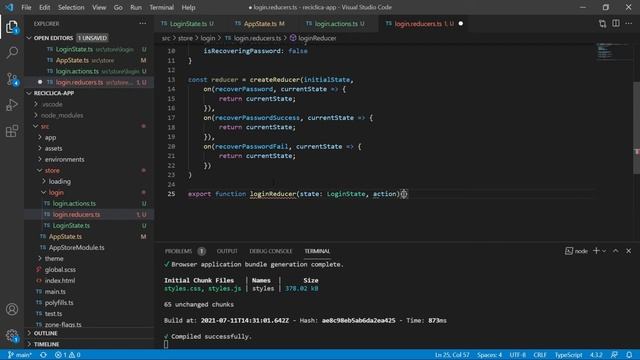The width and height of the screenshot is (640, 360).
Task: Change language mode TypeScript
Action: [x=568, y=355]
